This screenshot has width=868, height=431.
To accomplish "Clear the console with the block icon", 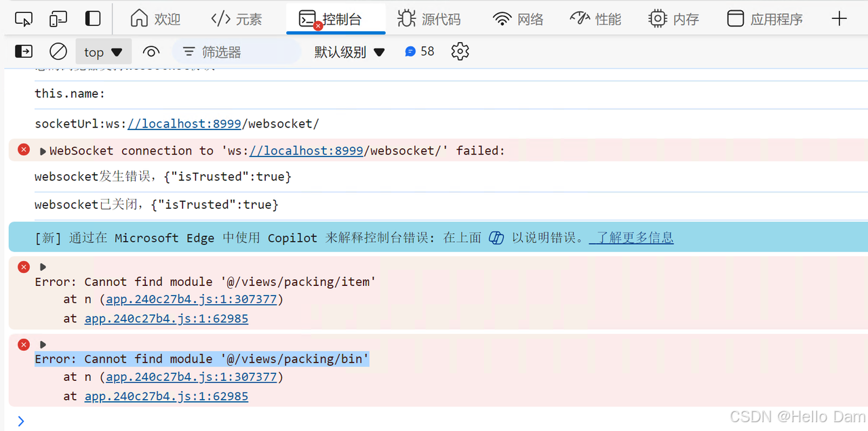I will [58, 52].
